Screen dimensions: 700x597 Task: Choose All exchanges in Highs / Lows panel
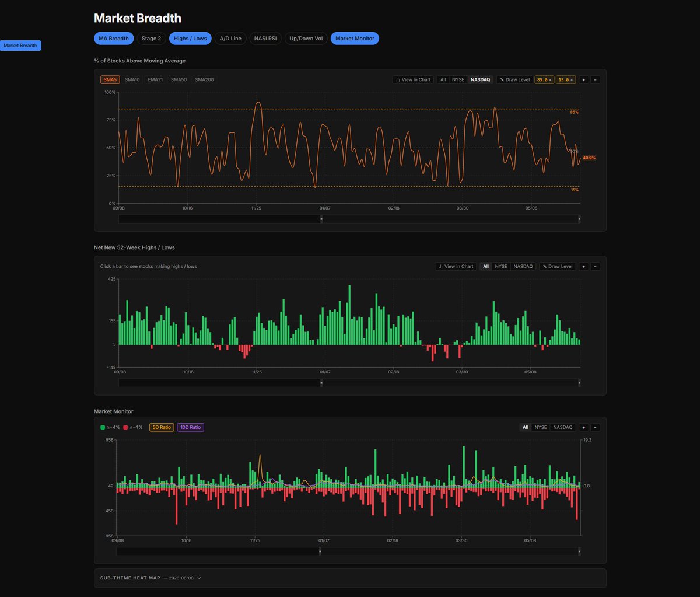486,266
